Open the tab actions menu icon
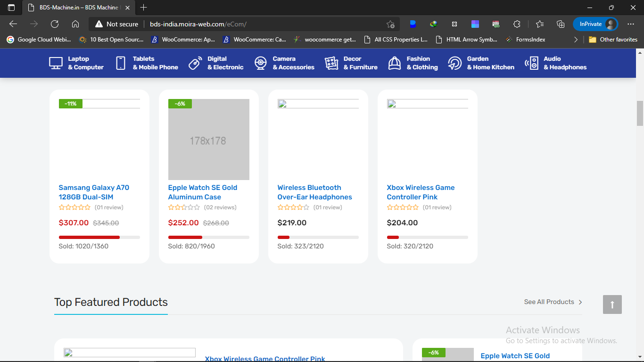Image resolution: width=644 pixels, height=362 pixels. [11, 8]
